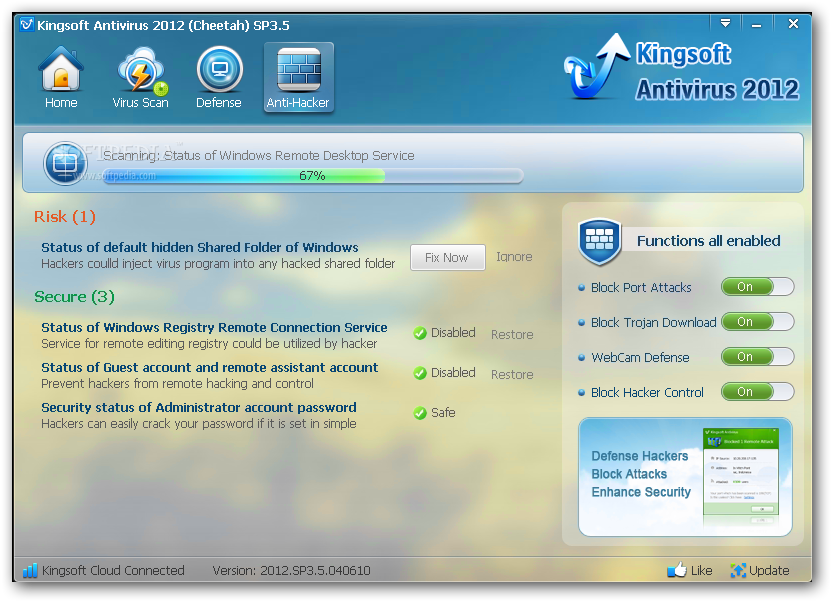Click the Like thumbs-up icon
This screenshot has height=602, width=832.
tap(677, 570)
